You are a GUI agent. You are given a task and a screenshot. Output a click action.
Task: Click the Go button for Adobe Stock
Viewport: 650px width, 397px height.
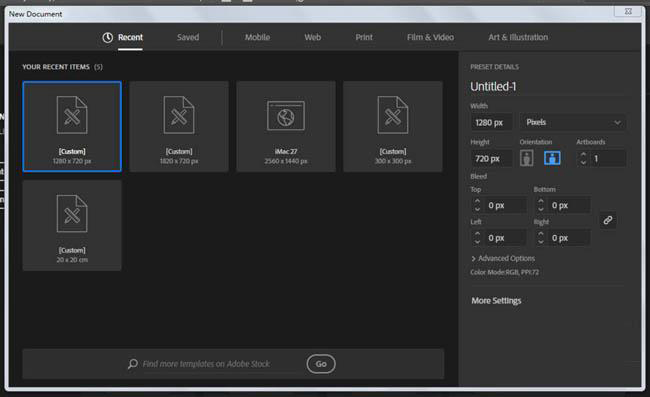click(x=321, y=364)
